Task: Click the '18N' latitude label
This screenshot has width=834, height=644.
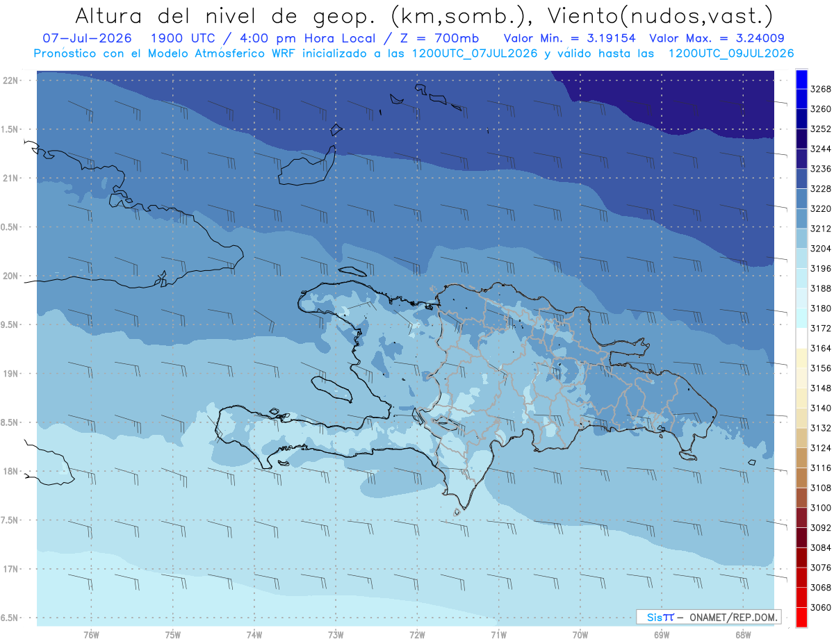Action: [x=10, y=471]
